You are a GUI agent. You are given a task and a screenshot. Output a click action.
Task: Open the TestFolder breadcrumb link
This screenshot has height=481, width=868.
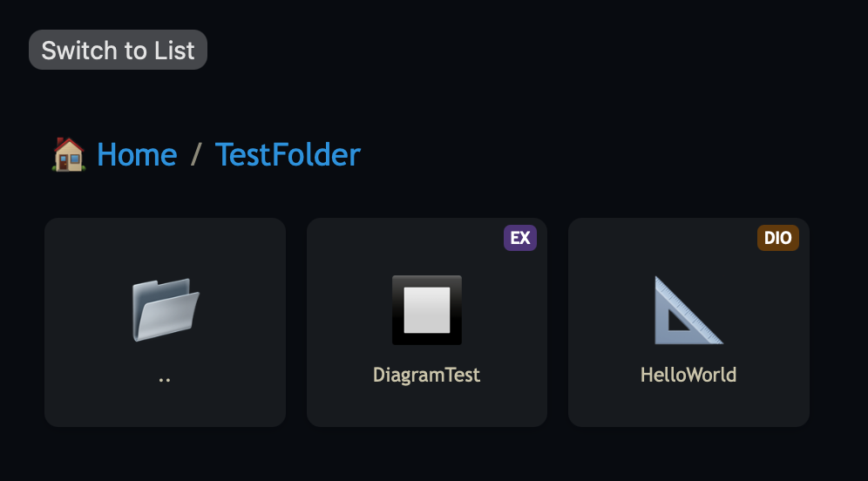[288, 155]
